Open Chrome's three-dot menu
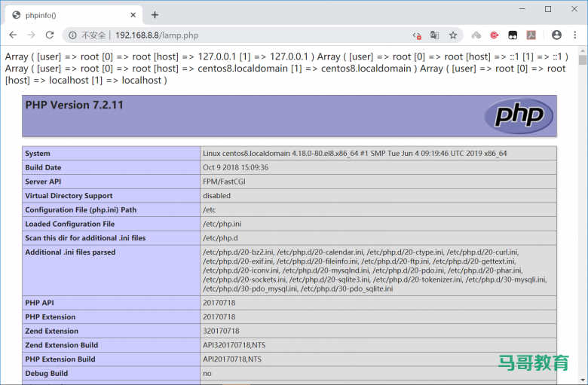Screen dimensions: 588x385 tap(575, 35)
